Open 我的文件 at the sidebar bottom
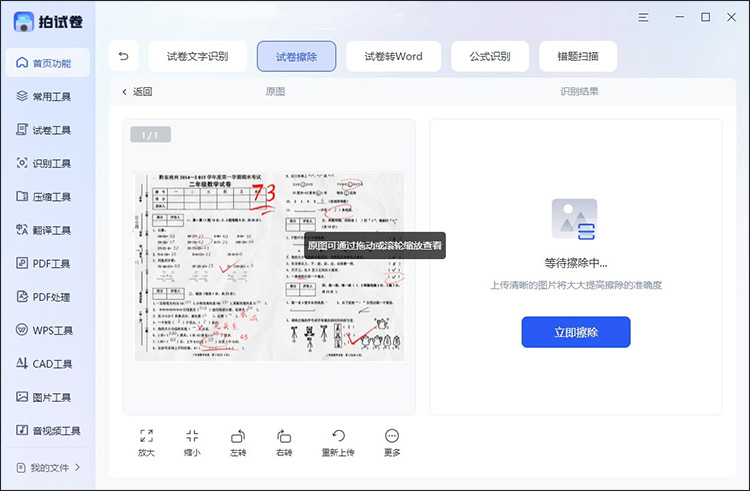 pyautogui.click(x=48, y=468)
